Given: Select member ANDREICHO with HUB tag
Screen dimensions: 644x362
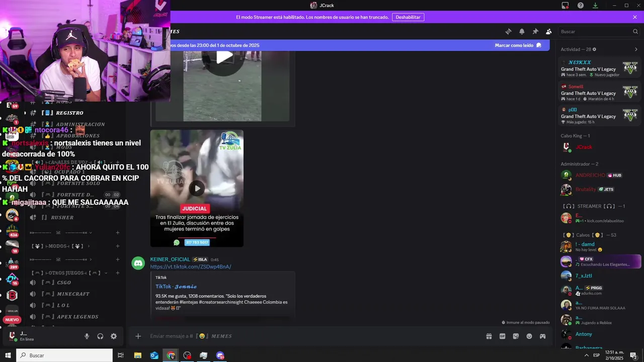Looking at the screenshot, I should (x=600, y=175).
